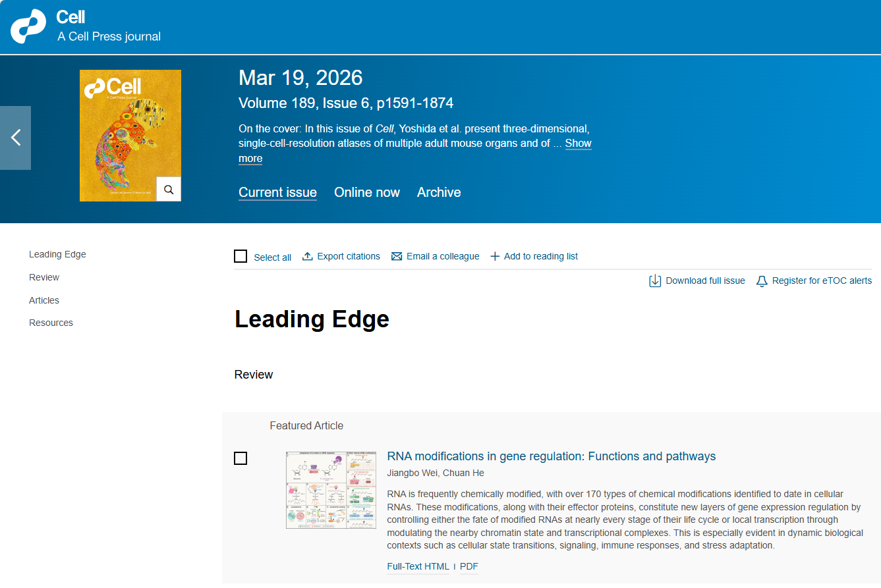This screenshot has width=881, height=588.
Task: Click the Email a colleague envelope icon
Action: coord(397,256)
